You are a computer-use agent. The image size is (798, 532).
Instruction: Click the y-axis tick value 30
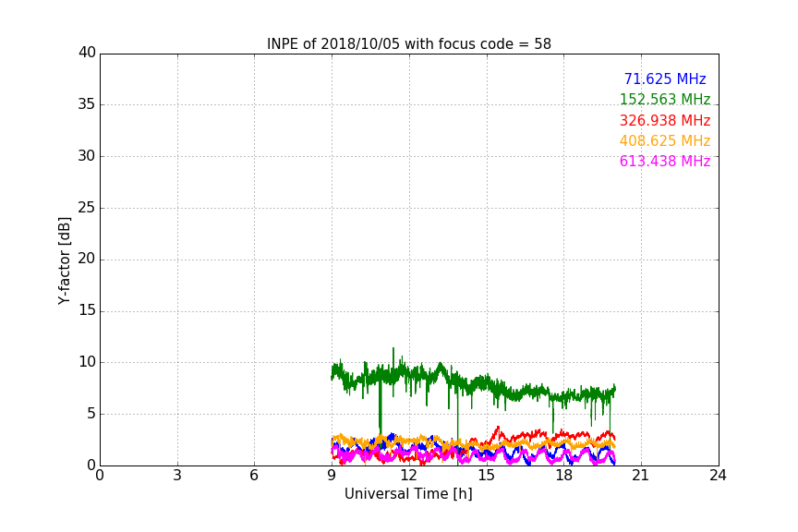click(87, 156)
